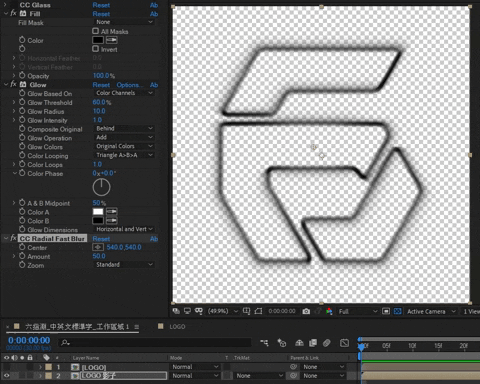
Task: Click the Glow About link
Action: click(x=154, y=85)
